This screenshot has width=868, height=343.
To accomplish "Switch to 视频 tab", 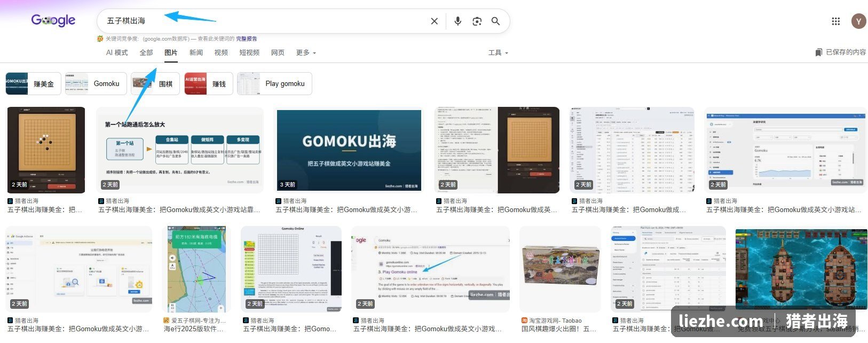I will [221, 52].
